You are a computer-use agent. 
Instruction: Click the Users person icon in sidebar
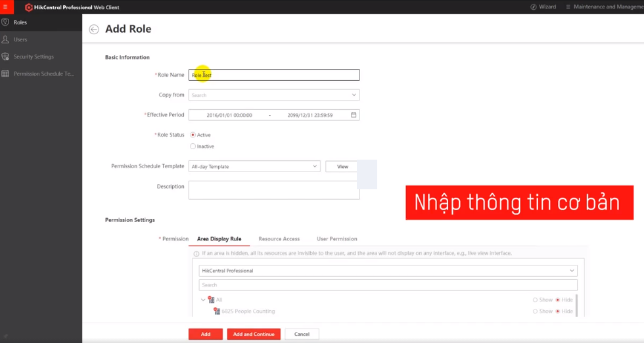point(5,39)
